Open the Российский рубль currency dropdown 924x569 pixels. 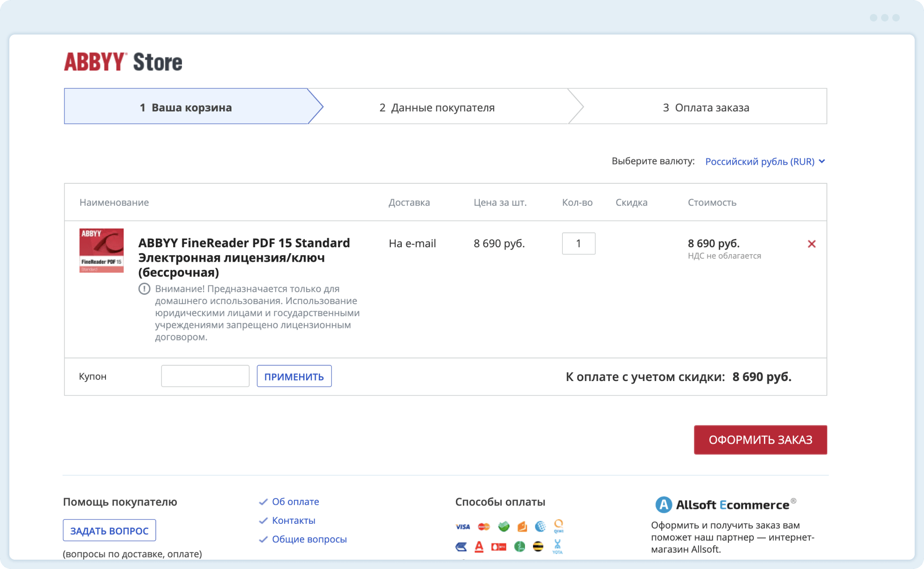[765, 161]
